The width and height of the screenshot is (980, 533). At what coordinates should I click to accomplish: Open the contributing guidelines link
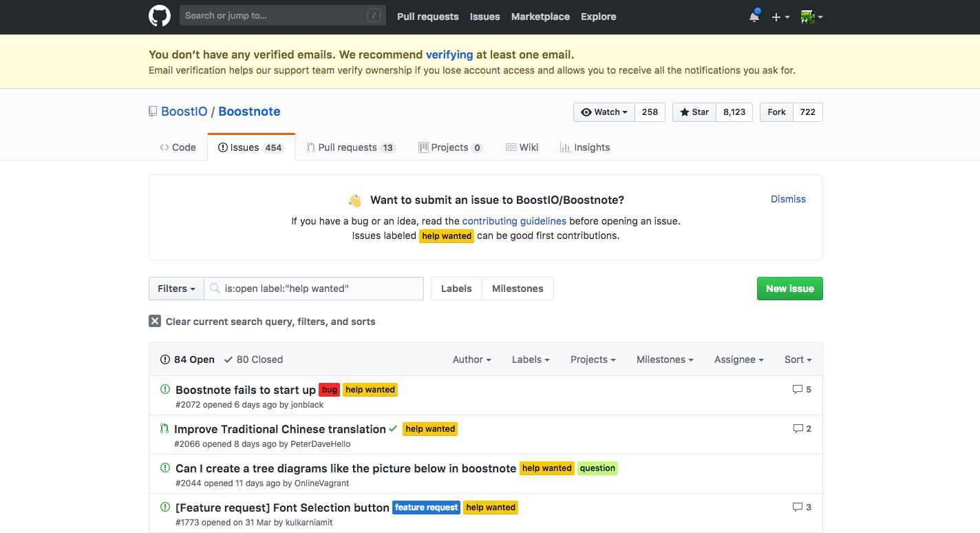pos(514,221)
